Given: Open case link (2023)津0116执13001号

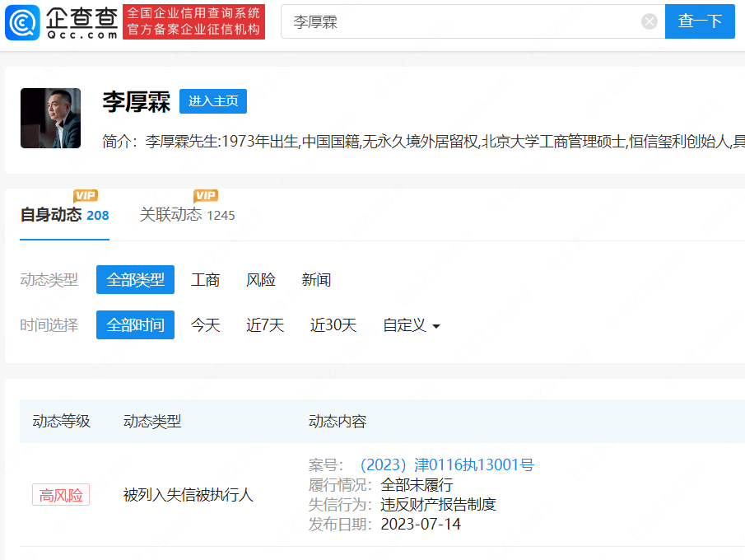Looking at the screenshot, I should pyautogui.click(x=446, y=465).
